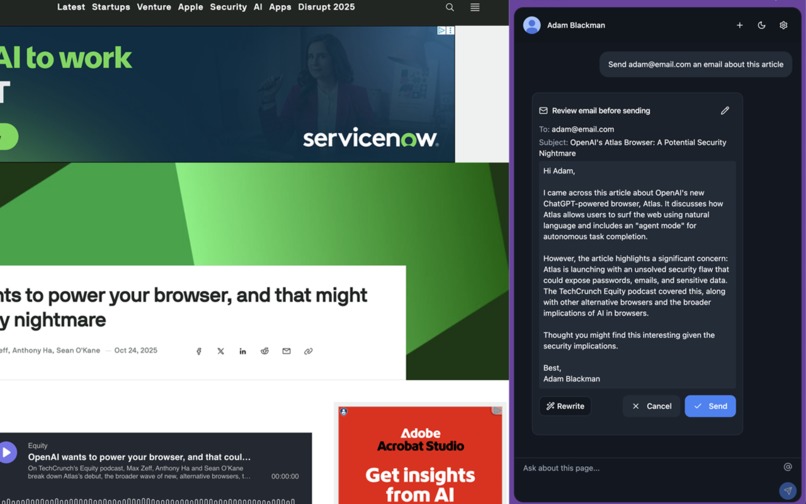
Task: Click the Adobe Acrobat Studio ad
Action: tap(420, 455)
